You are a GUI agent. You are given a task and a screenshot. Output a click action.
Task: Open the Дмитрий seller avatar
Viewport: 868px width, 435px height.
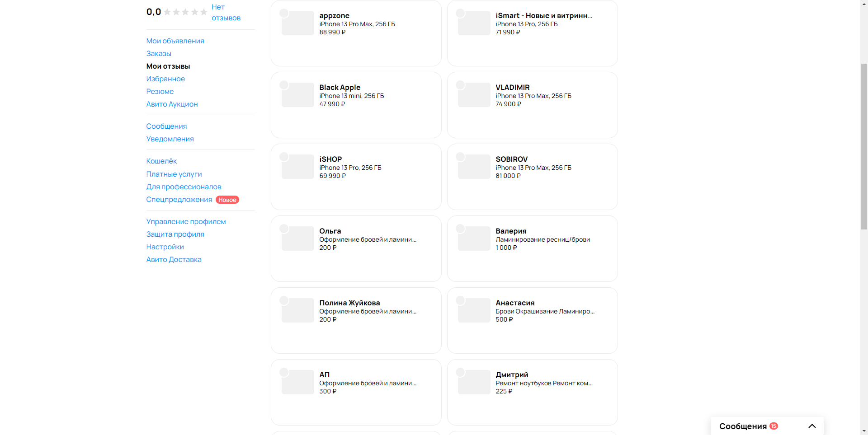coord(460,372)
